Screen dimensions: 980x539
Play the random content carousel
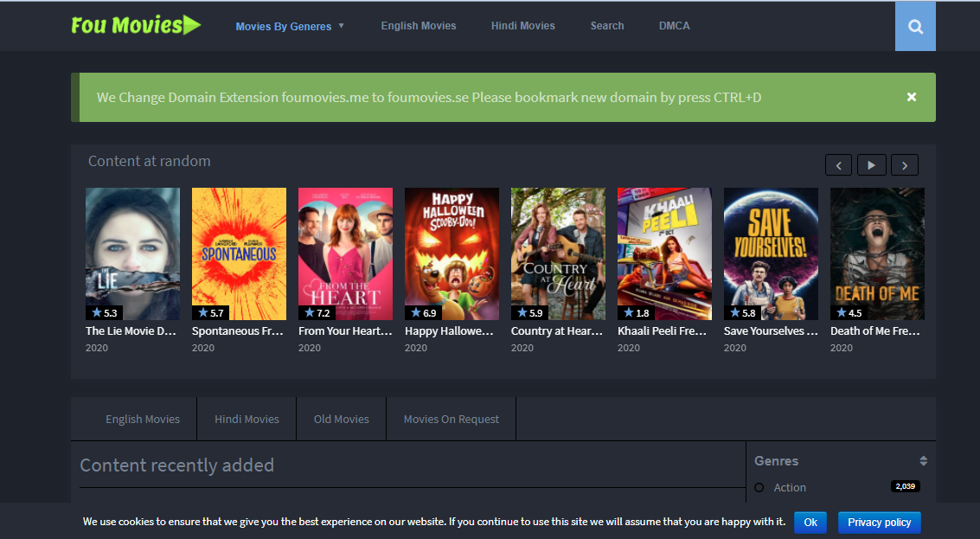pos(871,165)
